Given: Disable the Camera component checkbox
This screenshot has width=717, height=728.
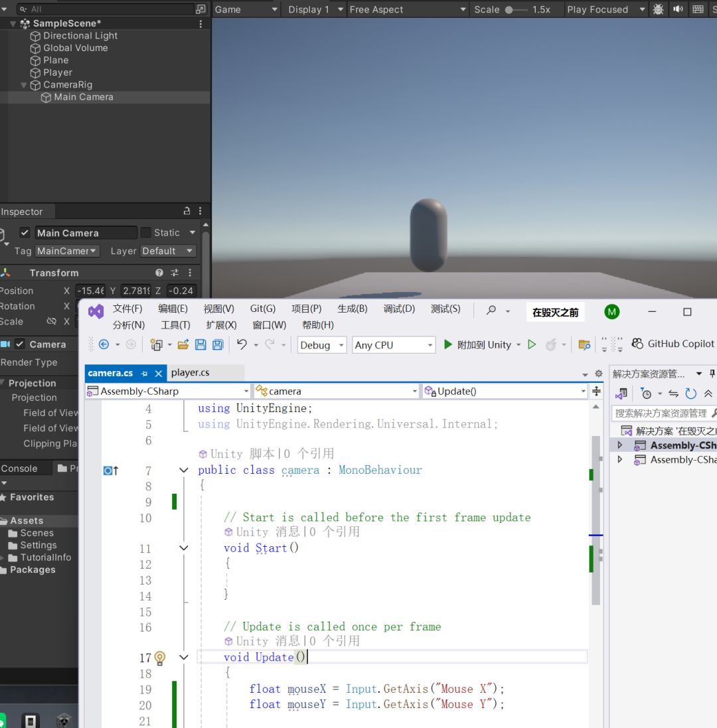Looking at the screenshot, I should point(19,344).
